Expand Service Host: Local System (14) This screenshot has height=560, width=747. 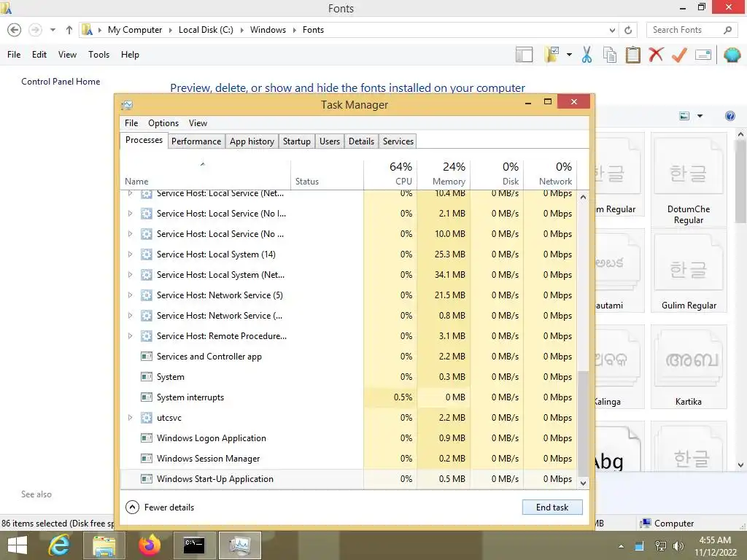pyautogui.click(x=130, y=254)
